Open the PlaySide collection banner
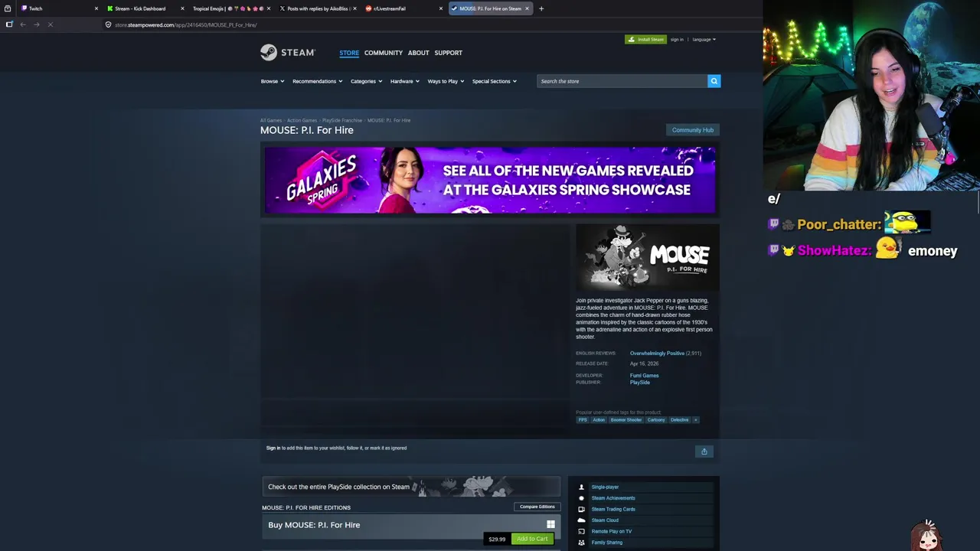The width and height of the screenshot is (980, 551). tap(412, 487)
